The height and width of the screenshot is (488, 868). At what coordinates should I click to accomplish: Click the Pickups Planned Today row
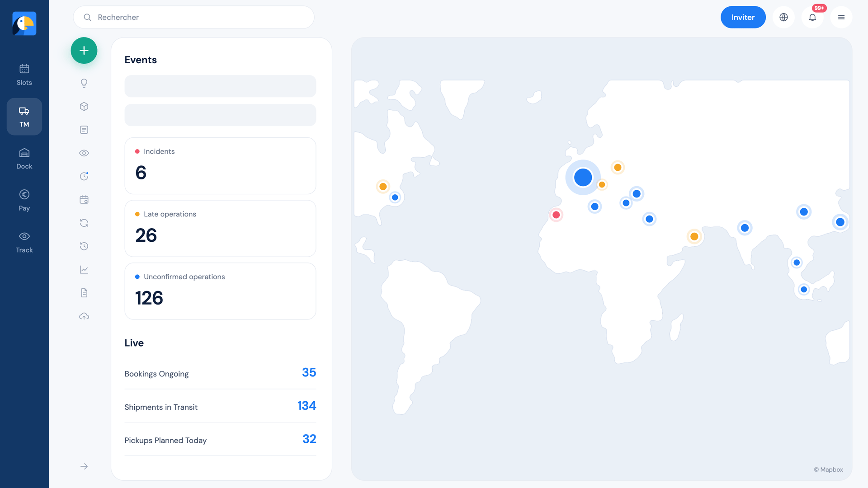[220, 440]
